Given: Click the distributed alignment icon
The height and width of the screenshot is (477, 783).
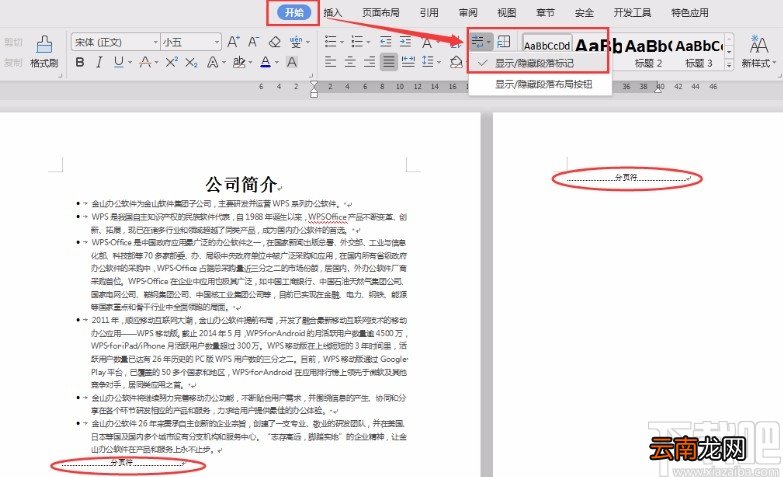Looking at the screenshot, I should click(408, 62).
